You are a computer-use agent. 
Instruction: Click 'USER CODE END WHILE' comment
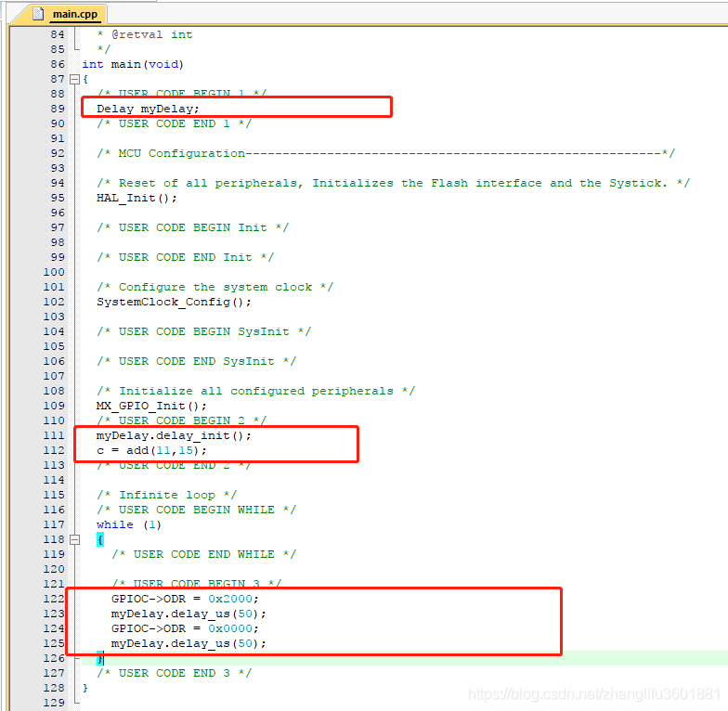(x=203, y=555)
